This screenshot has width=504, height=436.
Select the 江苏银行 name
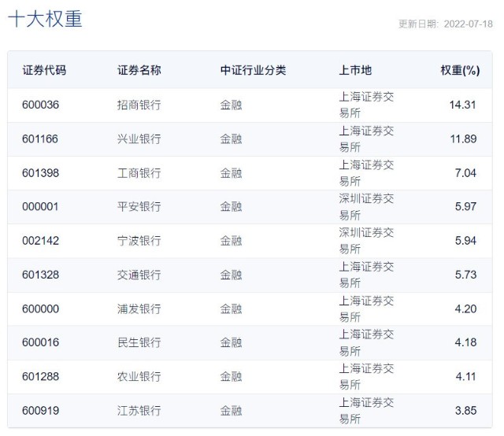click(x=139, y=410)
